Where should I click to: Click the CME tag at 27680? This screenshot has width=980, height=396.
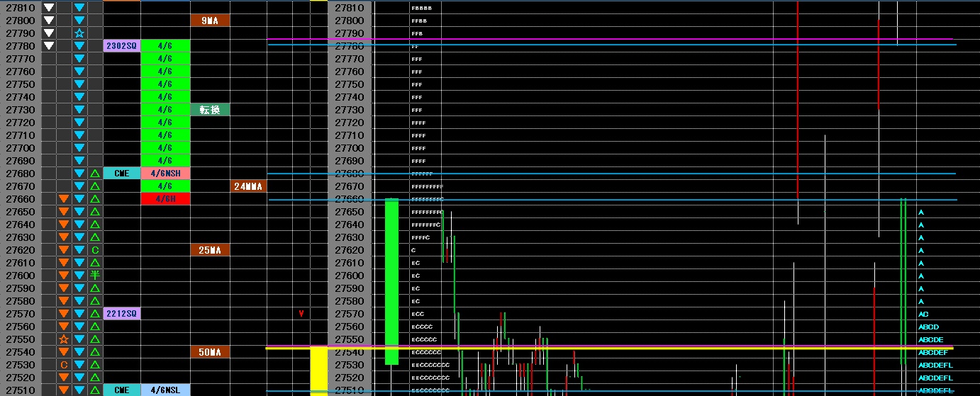[121, 174]
